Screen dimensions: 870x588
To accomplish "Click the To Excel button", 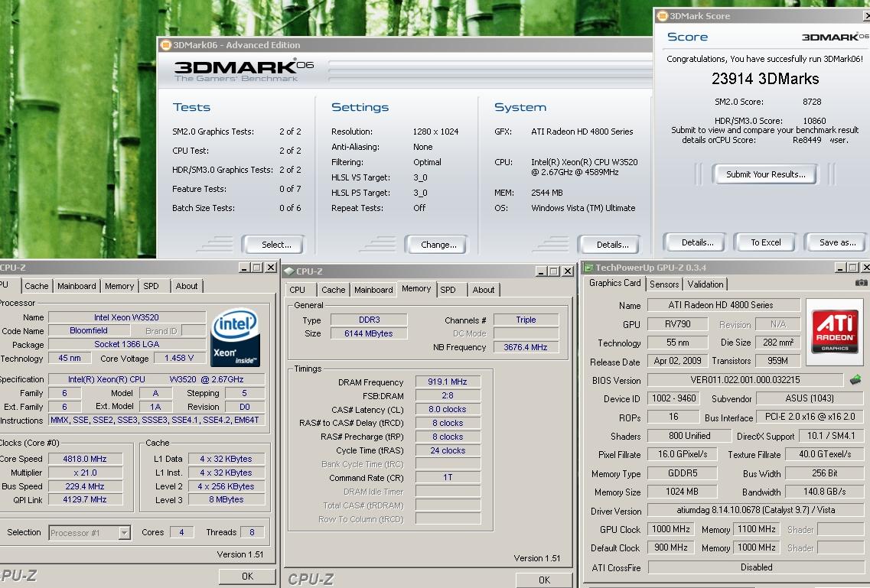I will tap(766, 242).
